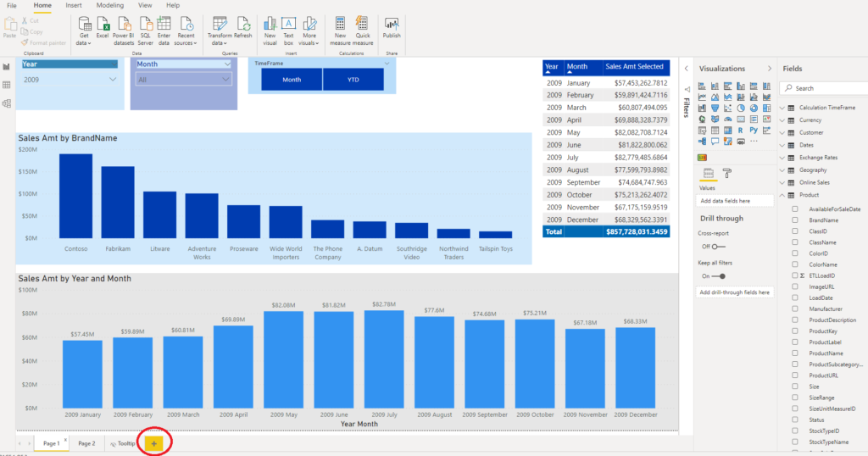
Task: Expand the Customer table
Action: 782,132
